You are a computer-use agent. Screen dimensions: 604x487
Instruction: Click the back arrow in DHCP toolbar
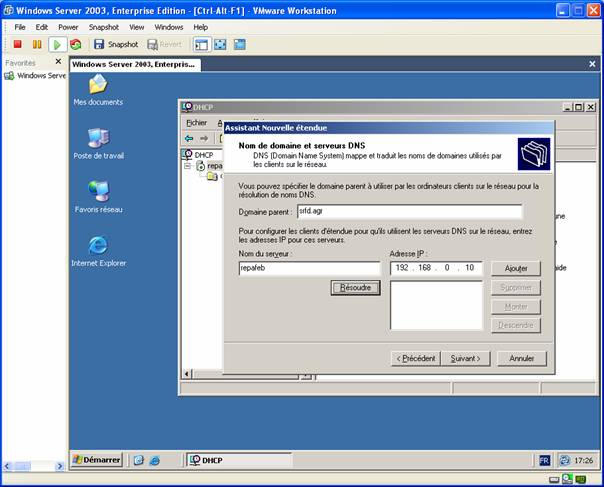pyautogui.click(x=189, y=138)
